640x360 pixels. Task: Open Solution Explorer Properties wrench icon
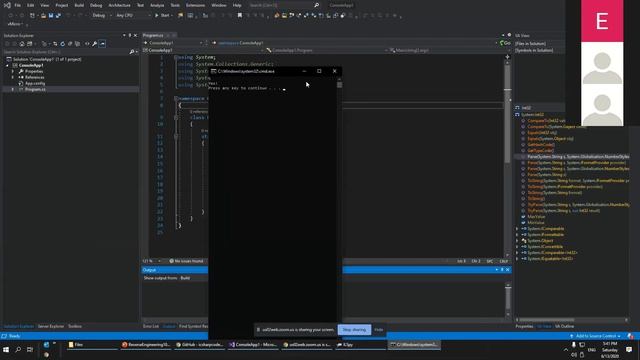95,44
